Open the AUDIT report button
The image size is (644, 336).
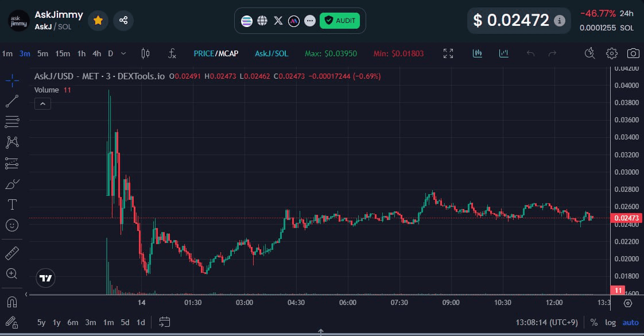point(340,21)
